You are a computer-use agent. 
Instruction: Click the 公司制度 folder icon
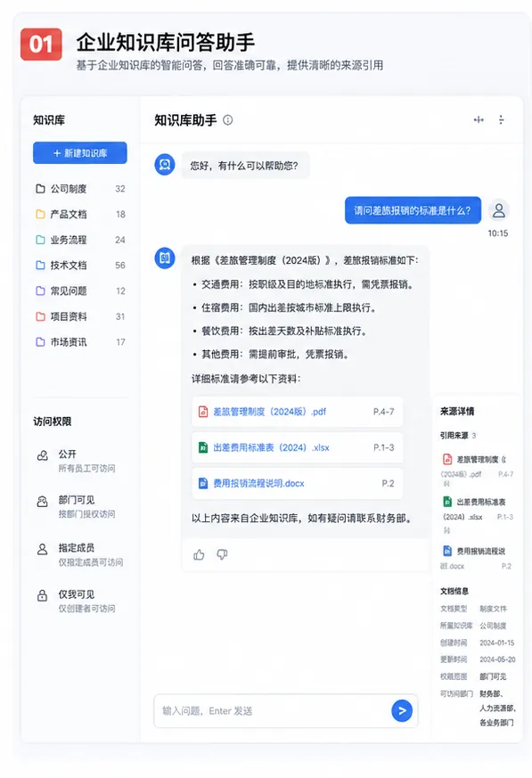pos(40,189)
